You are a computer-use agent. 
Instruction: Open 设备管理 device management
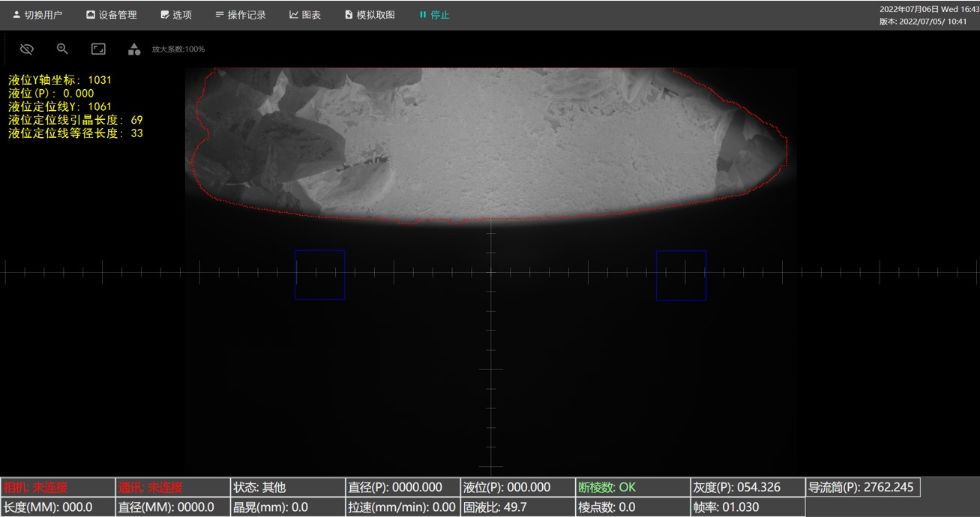112,15
